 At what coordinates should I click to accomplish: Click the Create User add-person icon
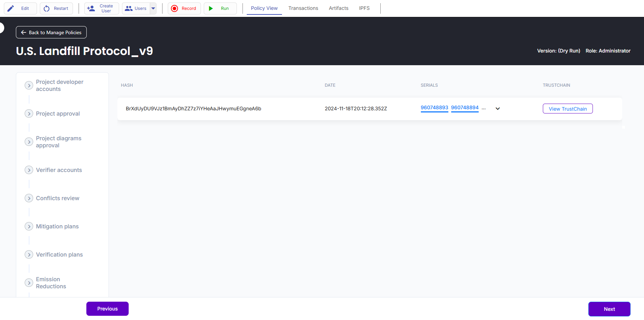pyautogui.click(x=91, y=8)
